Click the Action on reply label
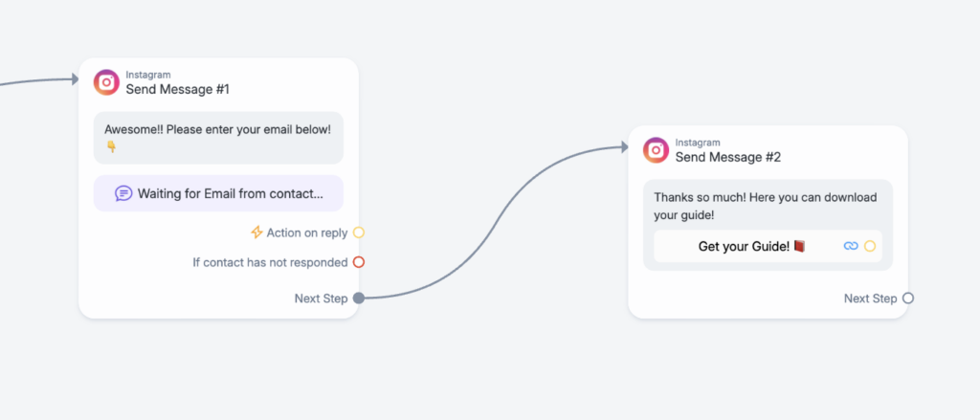Screen dimensions: 980x420 click(307, 232)
